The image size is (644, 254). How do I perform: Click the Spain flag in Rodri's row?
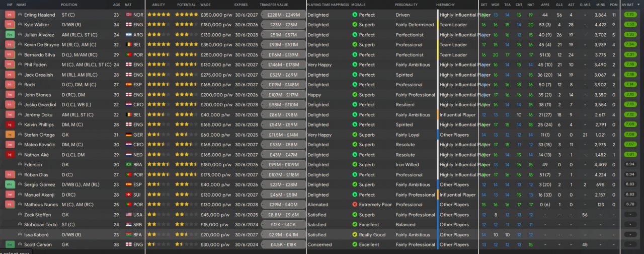128,85
